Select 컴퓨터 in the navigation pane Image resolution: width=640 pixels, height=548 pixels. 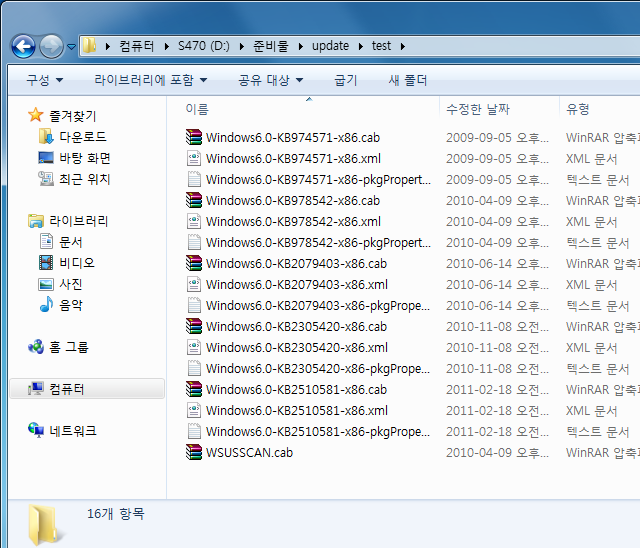point(67,389)
